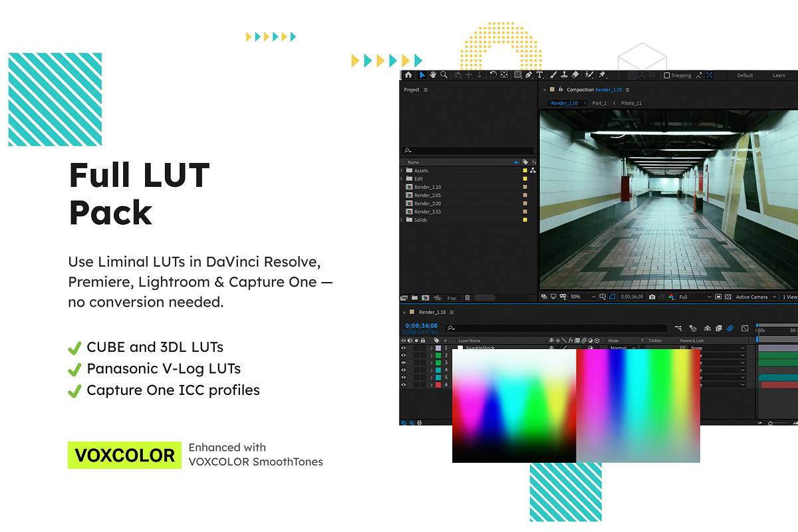Select the Pen tool
The image size is (798, 532).
(x=529, y=74)
